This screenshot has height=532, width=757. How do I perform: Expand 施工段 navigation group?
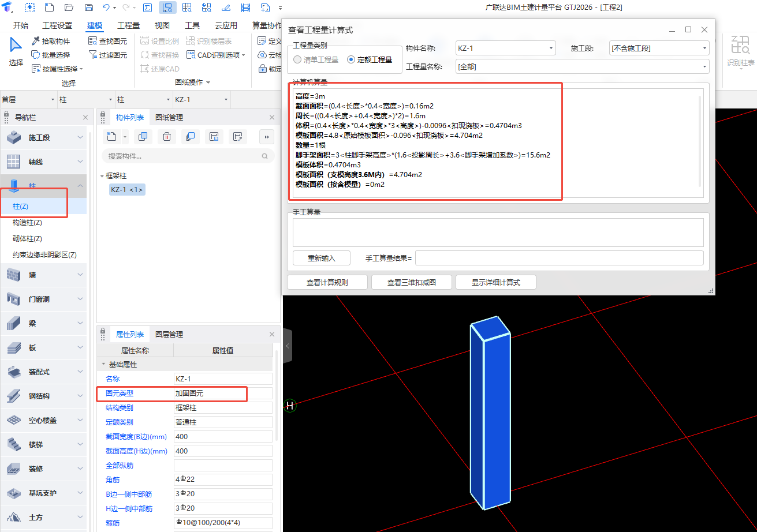pyautogui.click(x=80, y=137)
